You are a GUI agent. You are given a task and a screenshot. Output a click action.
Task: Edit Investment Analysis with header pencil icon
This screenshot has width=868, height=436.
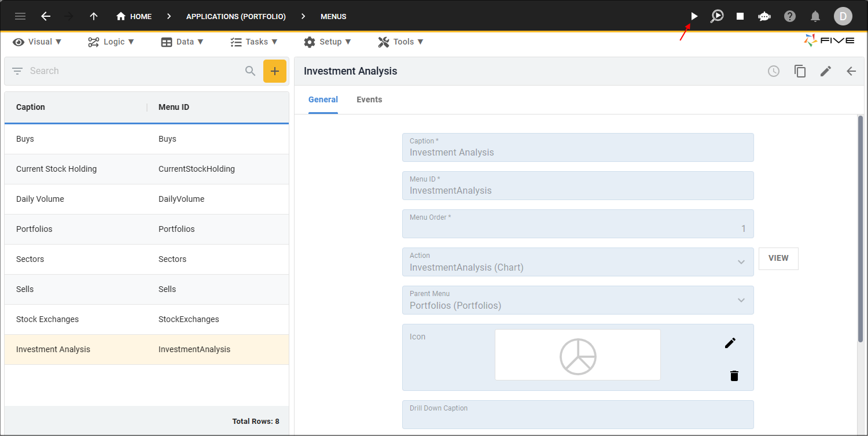(x=826, y=71)
